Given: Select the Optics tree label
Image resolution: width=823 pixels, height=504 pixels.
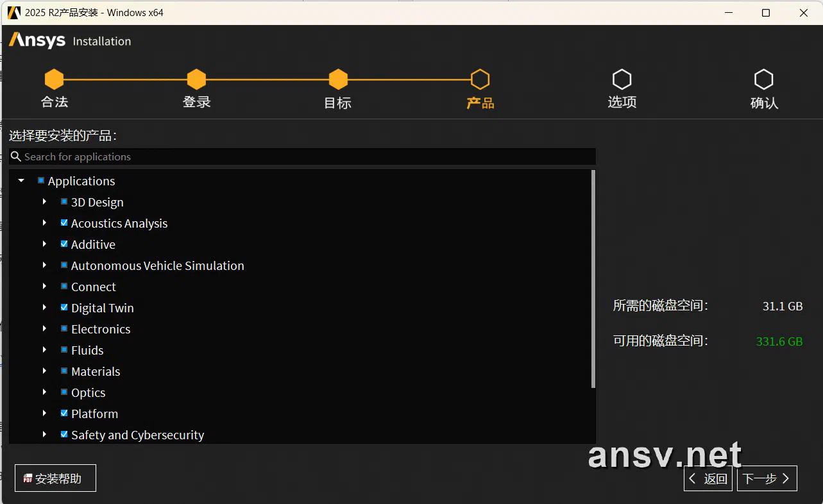Looking at the screenshot, I should tap(89, 392).
